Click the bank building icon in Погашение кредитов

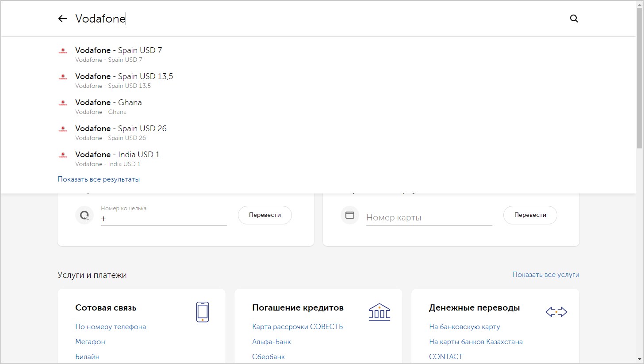[379, 312]
